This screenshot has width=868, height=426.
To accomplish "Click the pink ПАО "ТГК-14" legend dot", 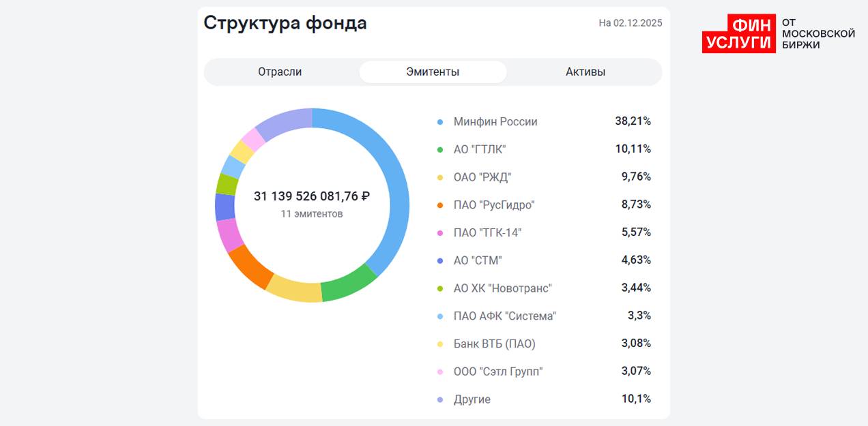I will [x=440, y=233].
